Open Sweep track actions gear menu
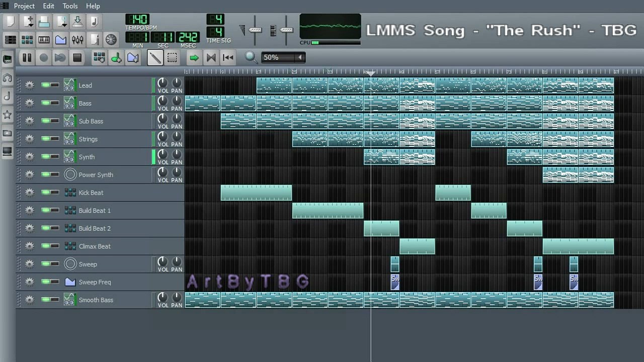Screen dimensions: 644x362 [x=30, y=264]
